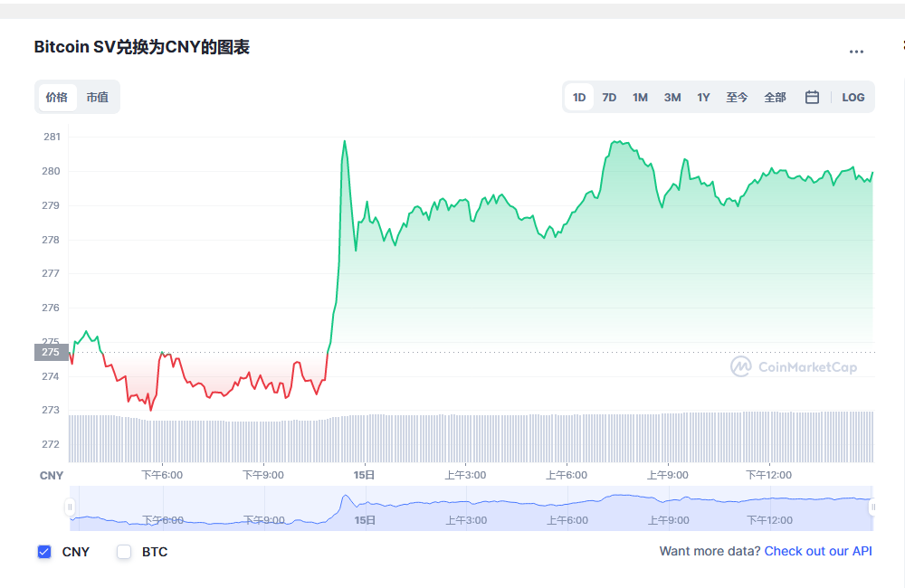Click the 15日 date label on axis
905x588 pixels.
364,475
